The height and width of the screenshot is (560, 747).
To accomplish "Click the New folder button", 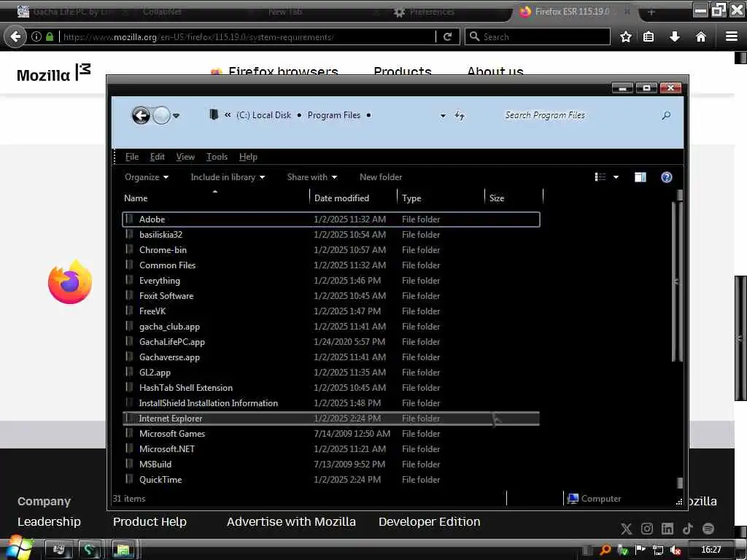I will 381,177.
